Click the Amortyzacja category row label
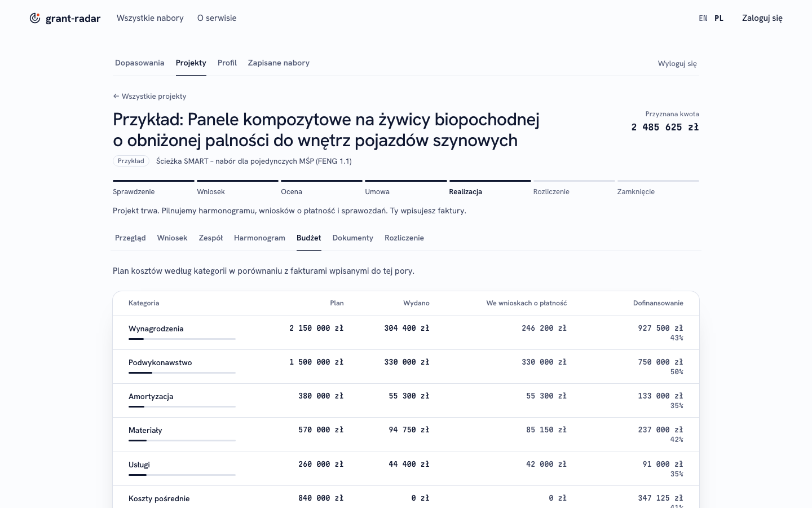This screenshot has width=812, height=508. tap(151, 396)
